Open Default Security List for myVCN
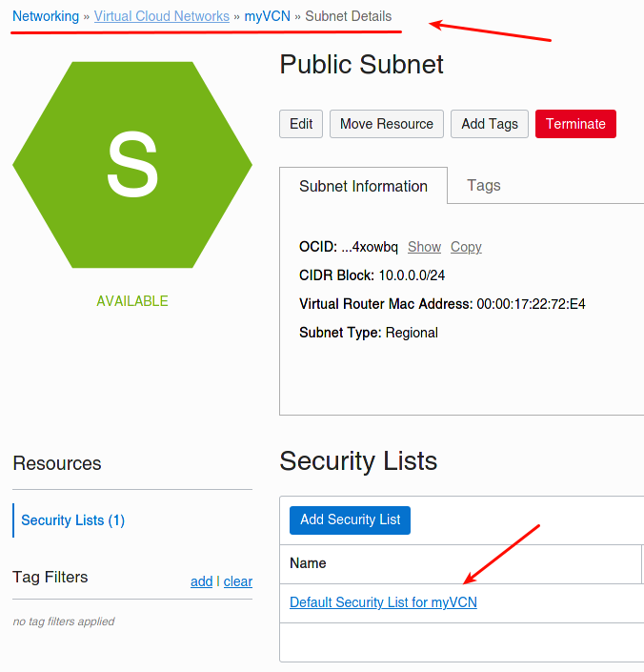This screenshot has height=672, width=644. point(383,602)
